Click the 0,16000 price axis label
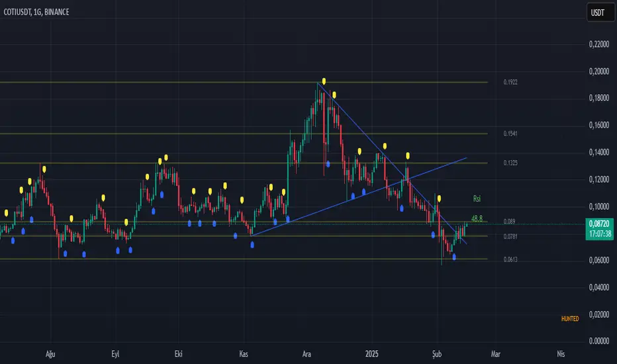617x364 pixels. click(x=599, y=125)
